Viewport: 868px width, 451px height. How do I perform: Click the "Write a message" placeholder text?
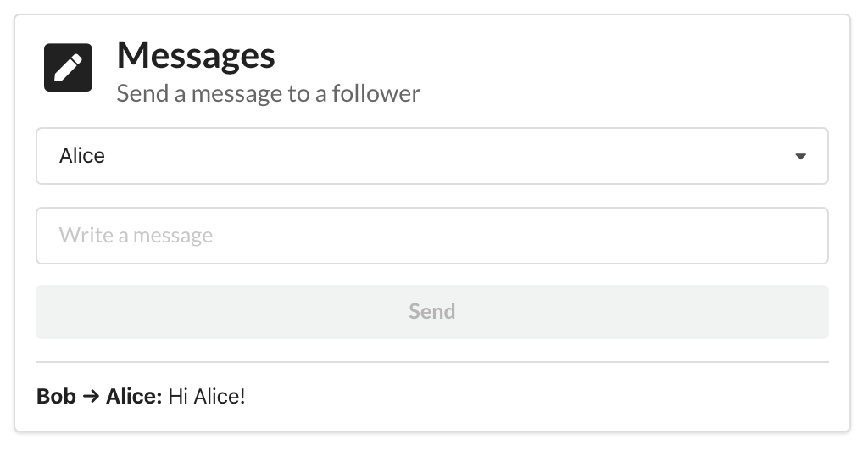(x=136, y=236)
